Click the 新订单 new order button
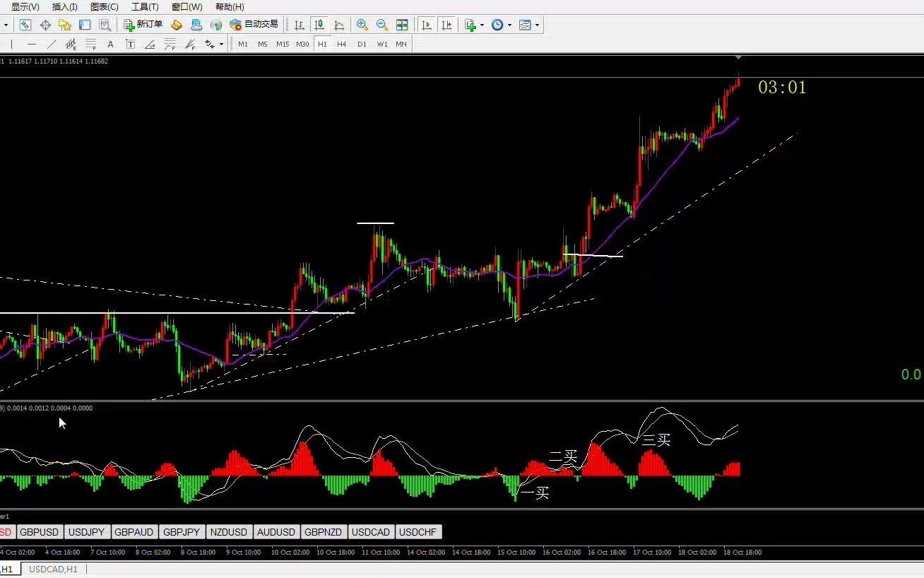The height and width of the screenshot is (578, 924). 143,25
